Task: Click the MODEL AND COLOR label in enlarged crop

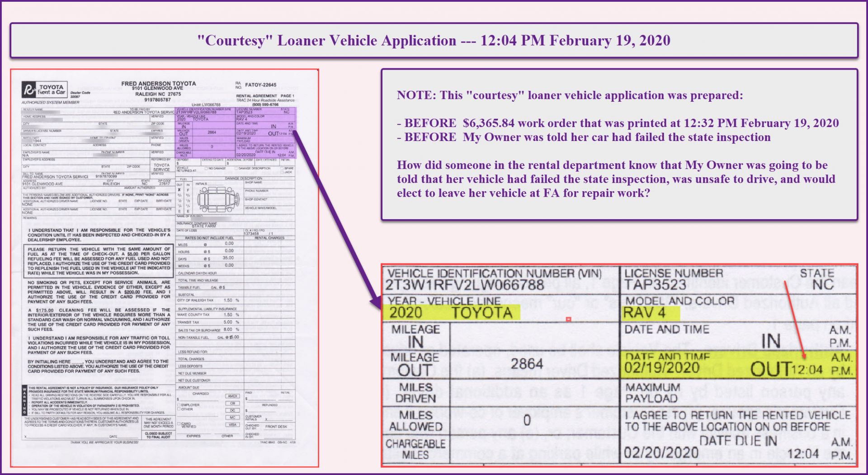Action: 679,301
